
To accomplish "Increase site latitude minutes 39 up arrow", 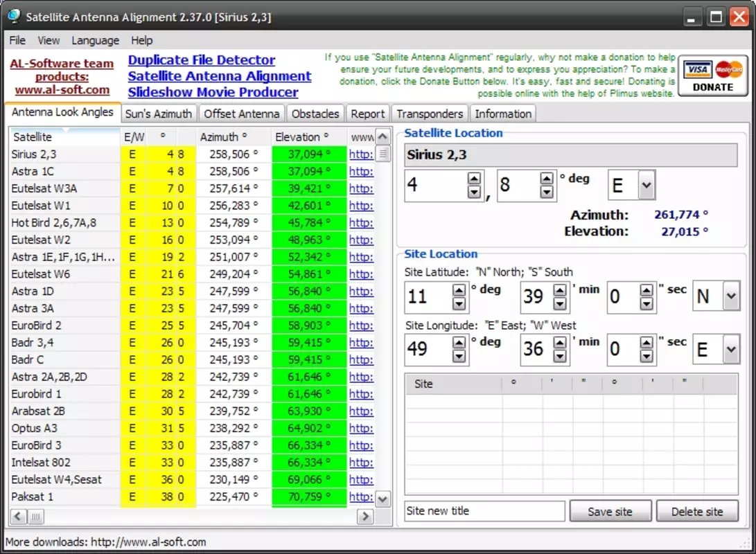I will pos(560,290).
